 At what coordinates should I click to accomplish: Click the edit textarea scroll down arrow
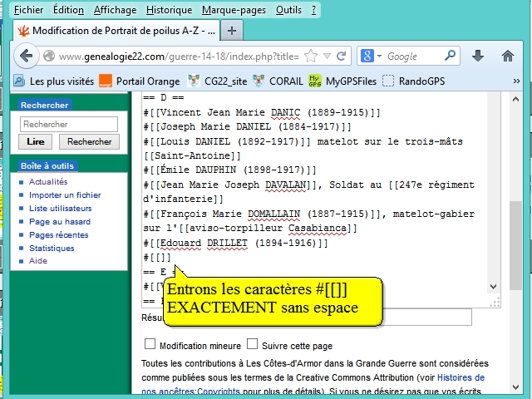pyautogui.click(x=494, y=287)
